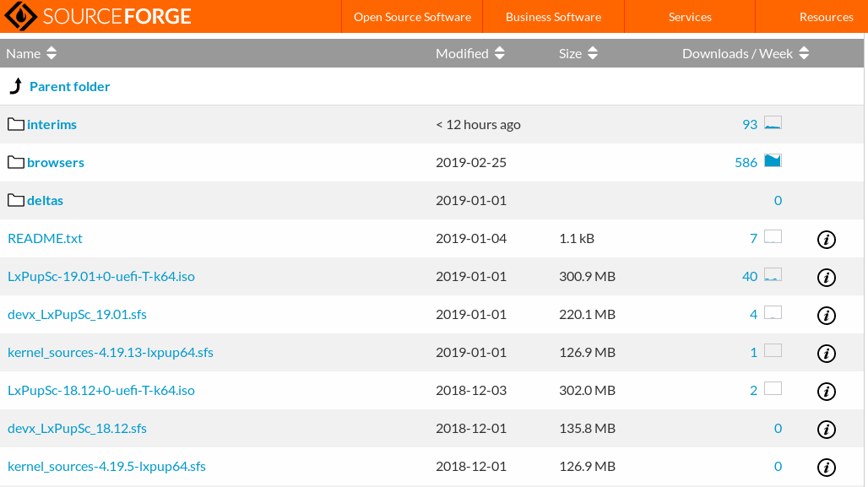Open the Business Software menu
Screen dimensions: 868x487
tap(553, 16)
